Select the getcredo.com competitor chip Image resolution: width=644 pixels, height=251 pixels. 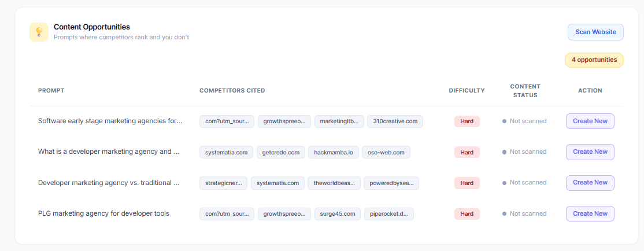pyautogui.click(x=281, y=153)
